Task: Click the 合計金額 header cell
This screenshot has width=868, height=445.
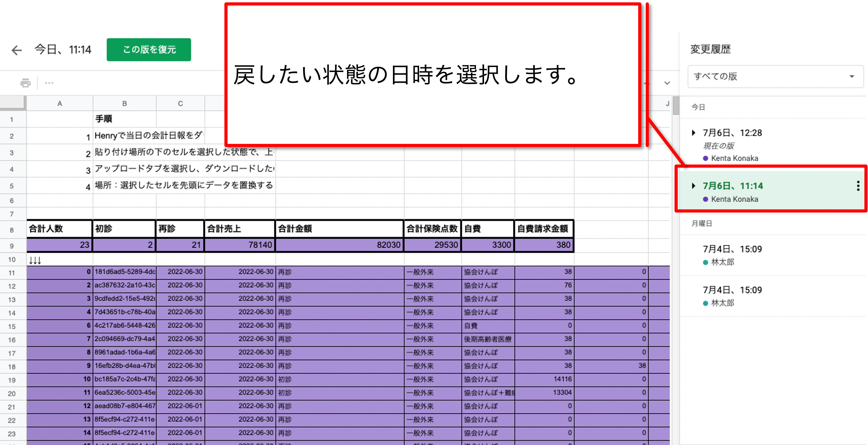Action: tap(340, 229)
